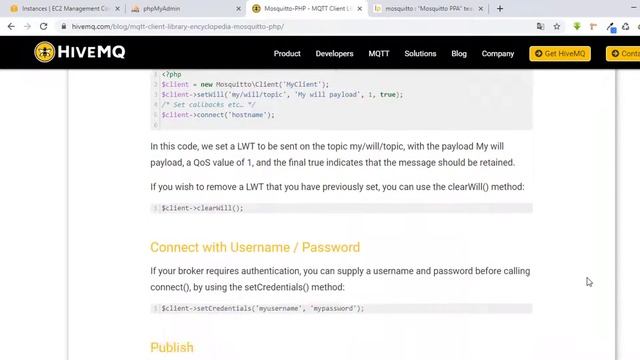Screen dimensions: 640x360
Task: Open the Solutions menu
Action: click(420, 53)
